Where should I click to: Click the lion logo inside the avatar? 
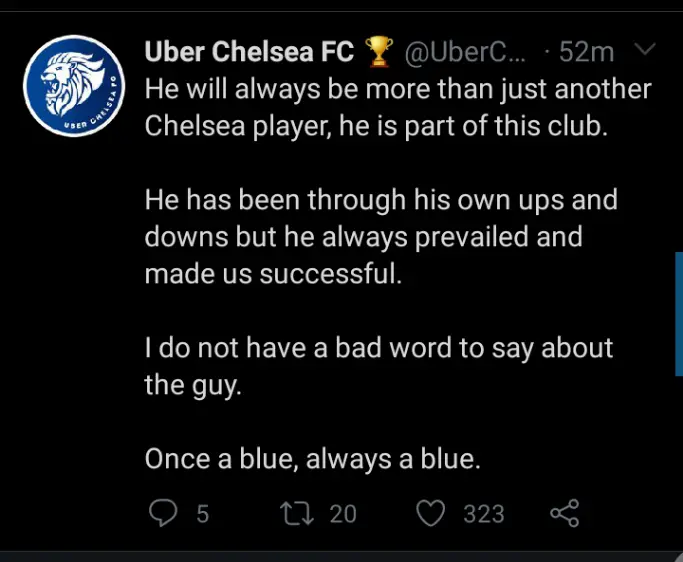pos(72,84)
